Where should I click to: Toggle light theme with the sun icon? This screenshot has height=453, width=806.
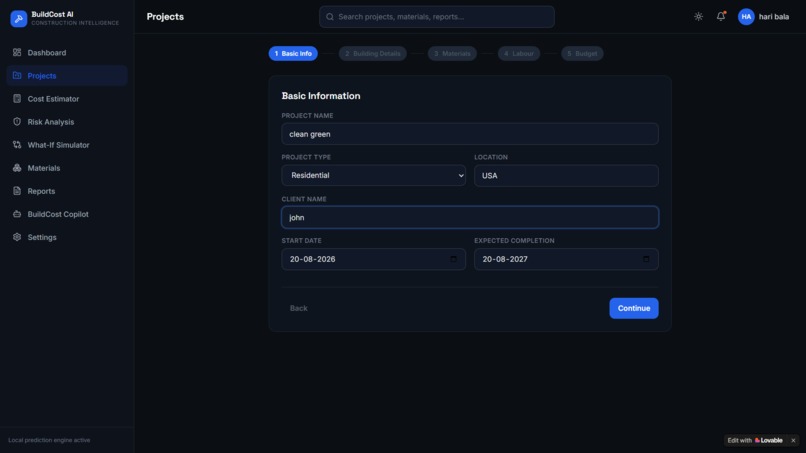698,16
